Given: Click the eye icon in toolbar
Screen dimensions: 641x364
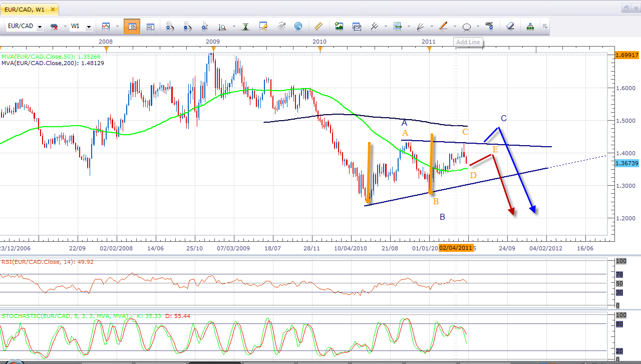Looking at the screenshot, I should coord(281,27).
